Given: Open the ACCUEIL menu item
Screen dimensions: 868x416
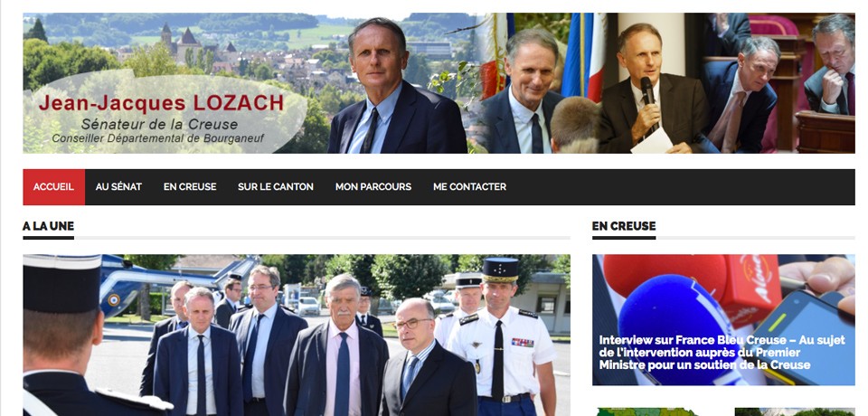Looking at the screenshot, I should [53, 186].
